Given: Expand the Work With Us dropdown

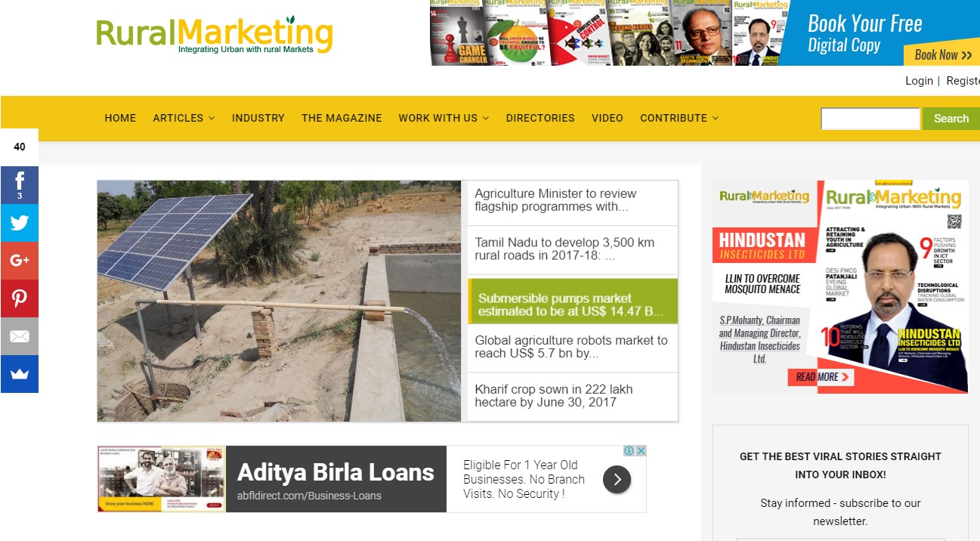Looking at the screenshot, I should click(444, 118).
